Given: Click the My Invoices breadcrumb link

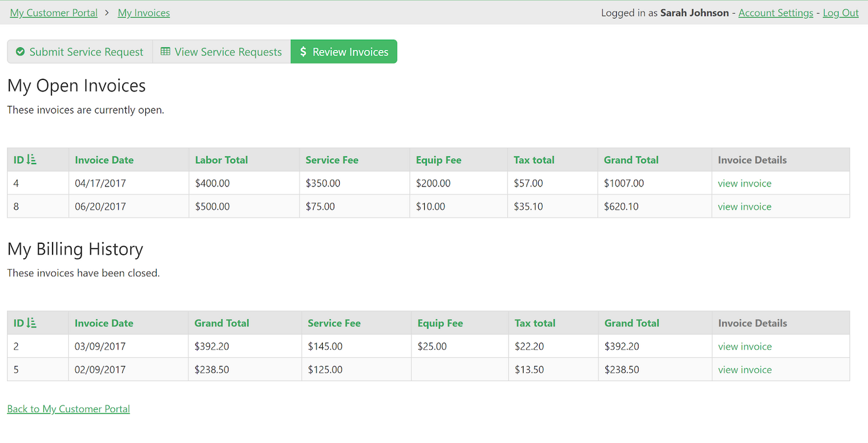Looking at the screenshot, I should click(x=144, y=13).
